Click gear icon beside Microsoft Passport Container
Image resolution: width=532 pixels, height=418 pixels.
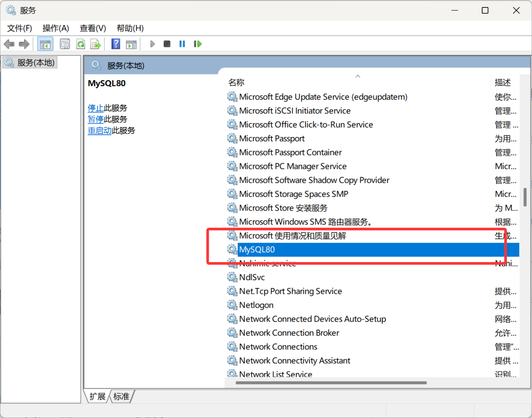click(232, 152)
